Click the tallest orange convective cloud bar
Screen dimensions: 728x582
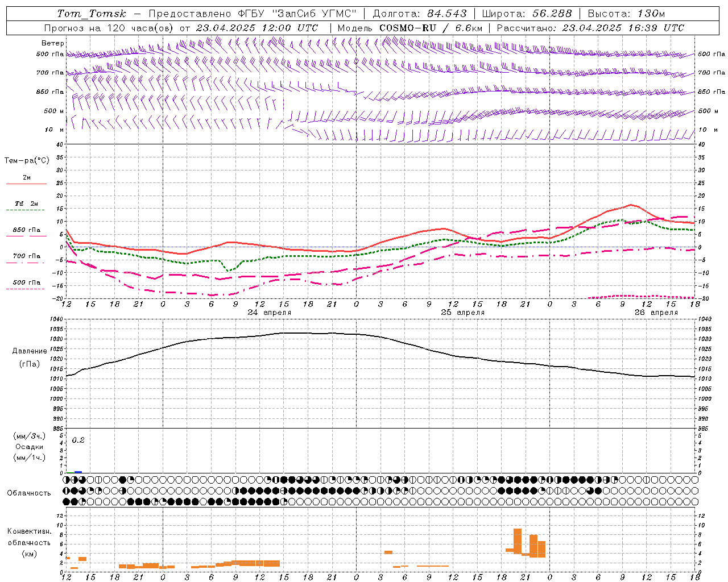pos(518,541)
